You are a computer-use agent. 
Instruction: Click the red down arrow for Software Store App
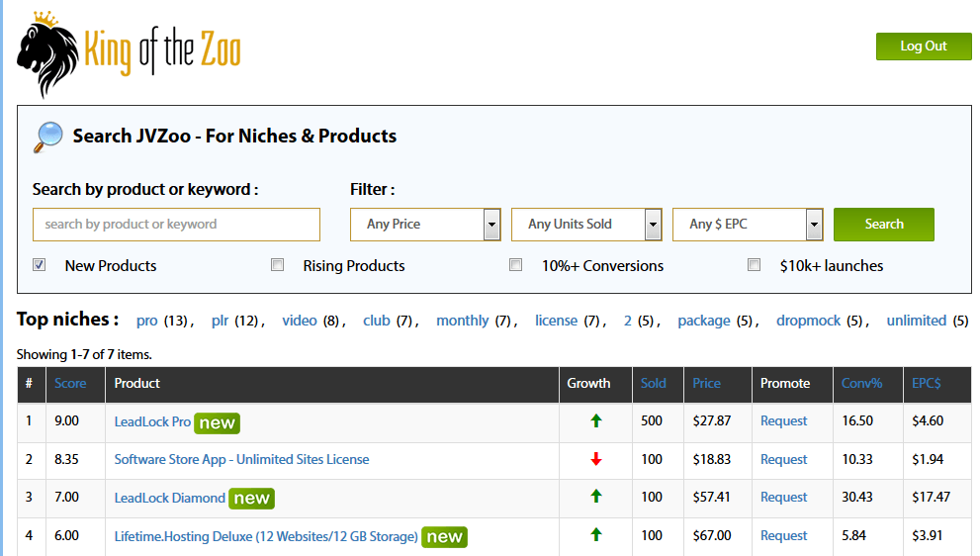596,459
